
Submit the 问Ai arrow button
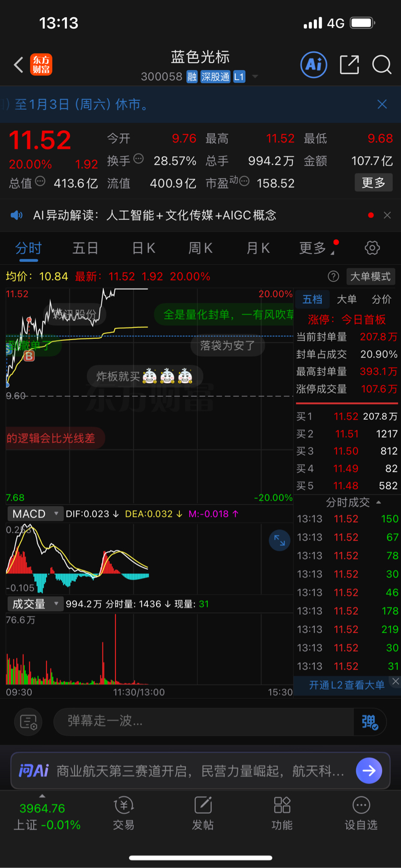pos(369,770)
